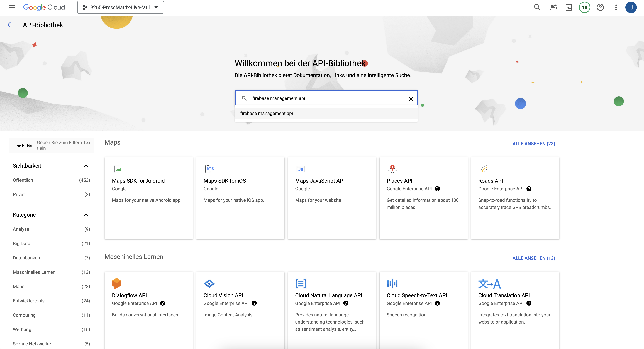The width and height of the screenshot is (644, 349).
Task: Select suggestion 'firebase management api'
Action: pyautogui.click(x=326, y=113)
